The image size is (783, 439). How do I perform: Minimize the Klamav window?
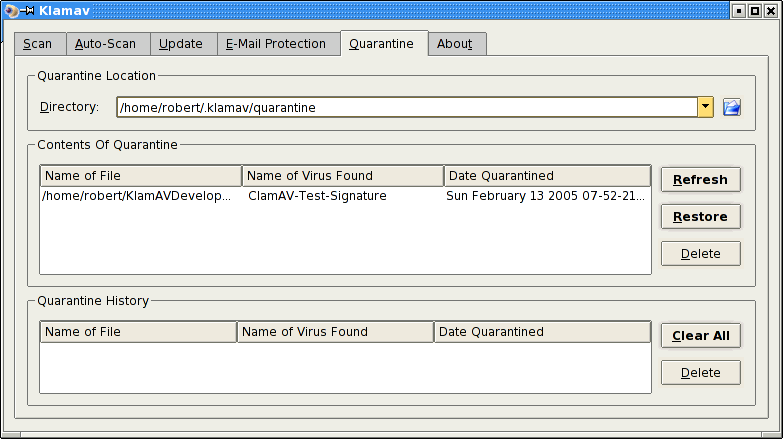tap(739, 10)
